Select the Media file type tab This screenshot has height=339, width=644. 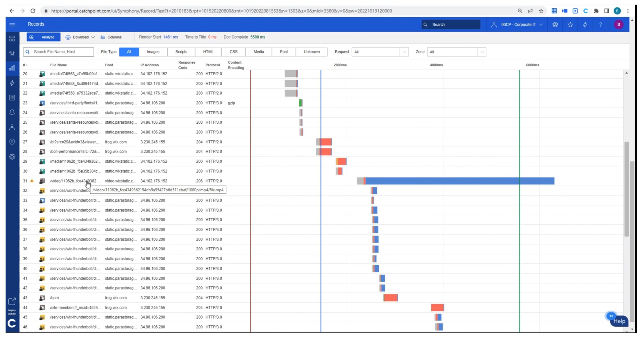pos(259,52)
